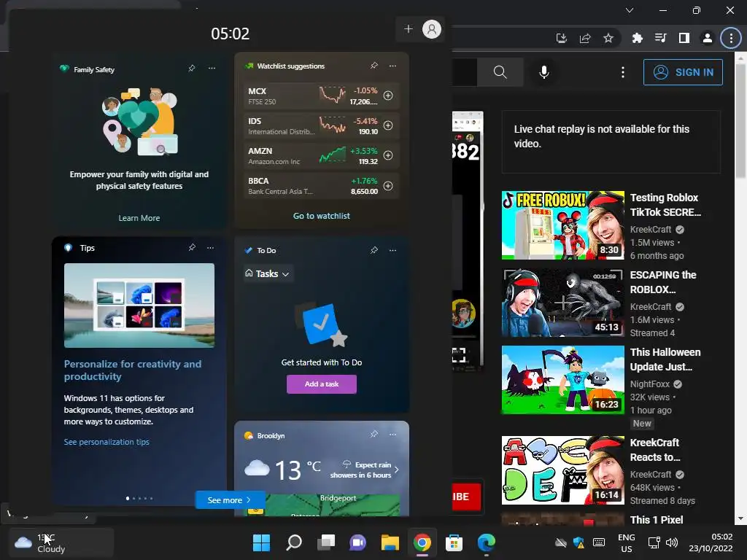
Task: Click the 13 °C temperature reading
Action: coord(298,470)
